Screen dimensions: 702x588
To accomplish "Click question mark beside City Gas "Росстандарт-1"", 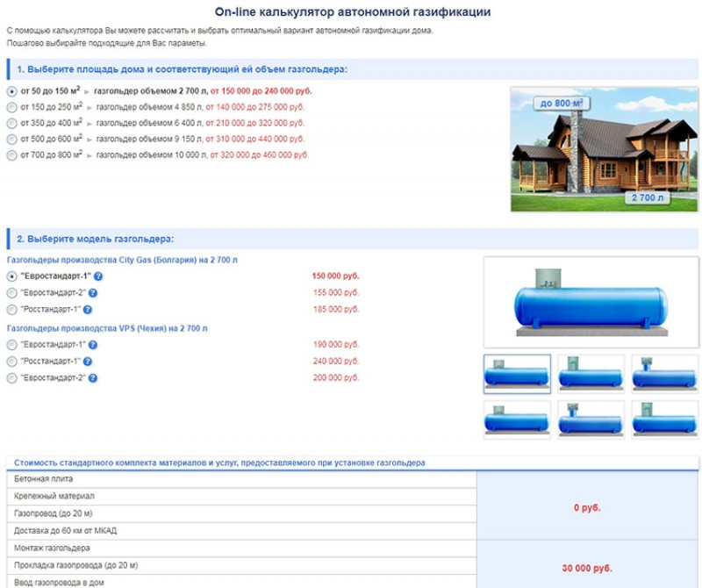I will [x=89, y=310].
